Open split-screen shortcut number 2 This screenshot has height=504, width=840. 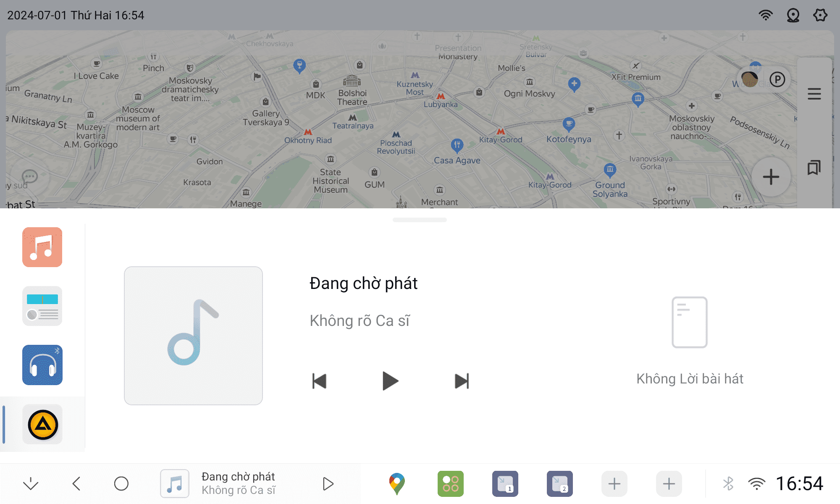559,483
